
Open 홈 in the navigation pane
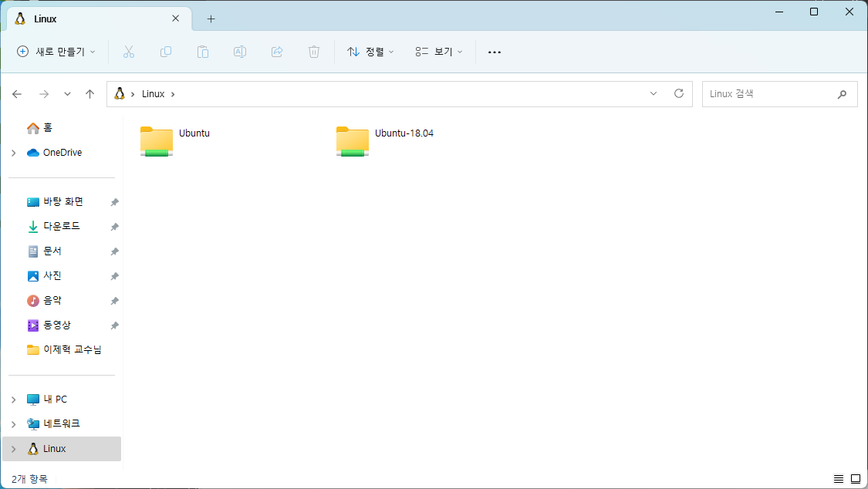pyautogui.click(x=40, y=128)
